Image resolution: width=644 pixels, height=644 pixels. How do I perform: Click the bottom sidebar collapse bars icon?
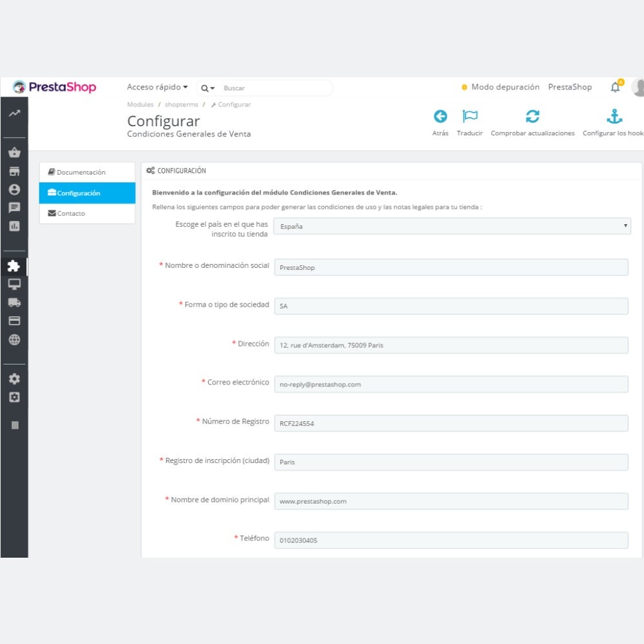click(x=15, y=425)
